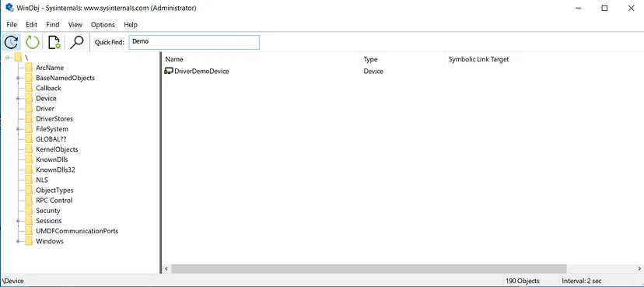Sort by the Type column header
Image resolution: width=644 pixels, height=287 pixels.
[x=403, y=59]
